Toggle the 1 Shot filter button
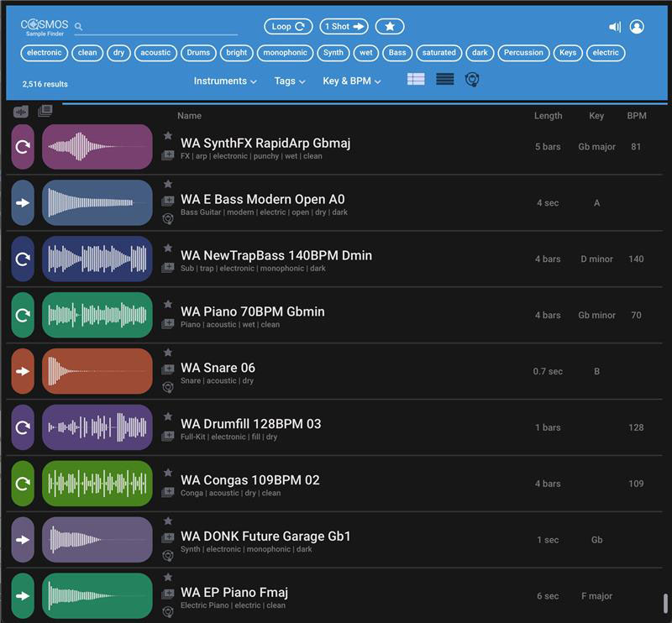Screen dimensions: 672x623 pos(344,27)
